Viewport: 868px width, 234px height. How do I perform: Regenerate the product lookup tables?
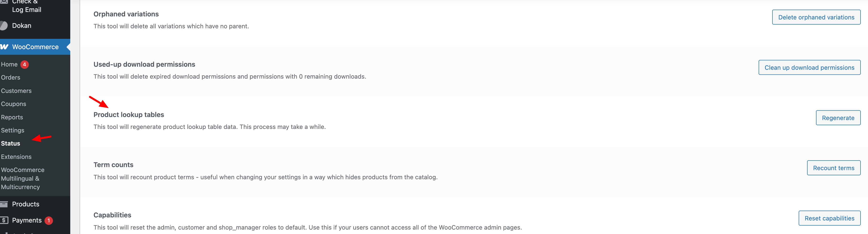[x=838, y=118]
